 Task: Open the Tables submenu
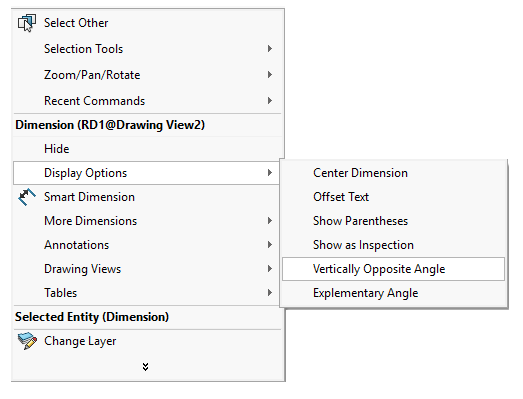147,293
